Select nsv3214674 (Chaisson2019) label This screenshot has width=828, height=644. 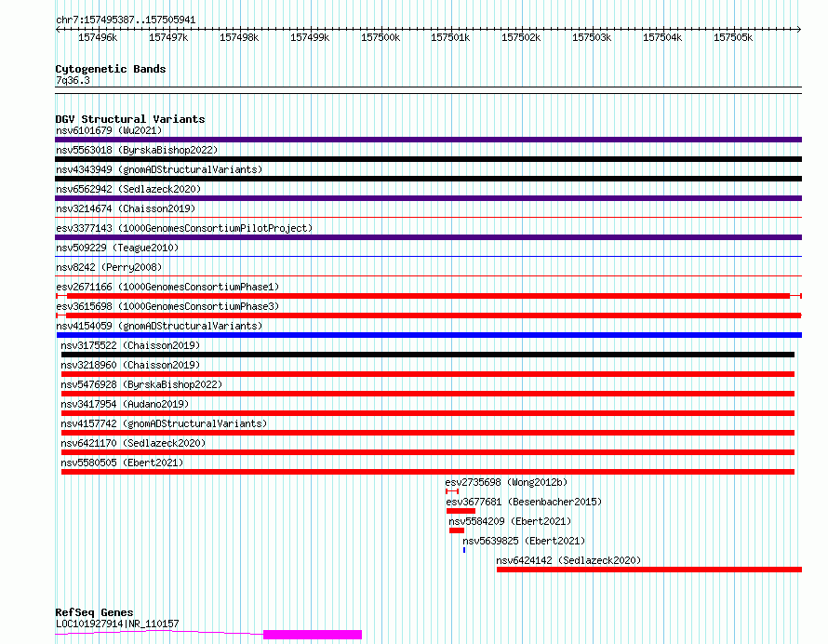(x=126, y=208)
